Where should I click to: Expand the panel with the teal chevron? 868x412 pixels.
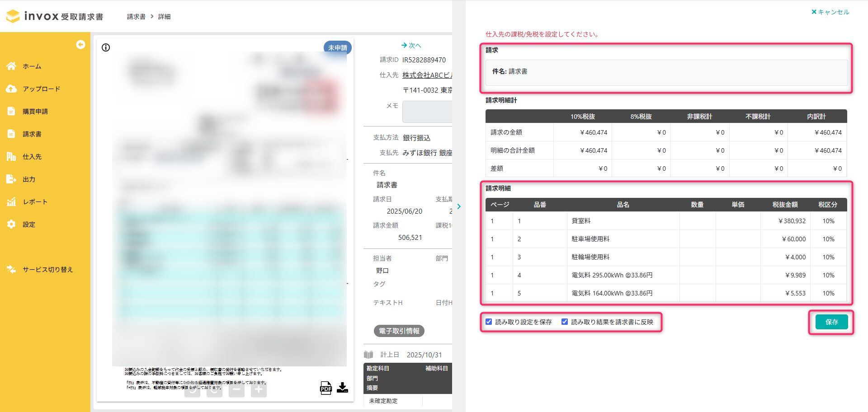459,206
